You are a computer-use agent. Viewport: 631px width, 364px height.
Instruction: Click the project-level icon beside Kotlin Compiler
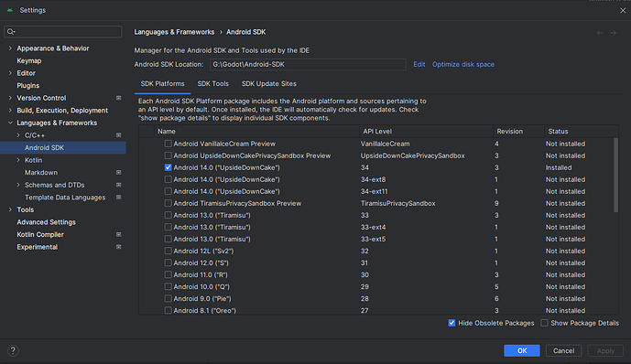click(x=119, y=235)
